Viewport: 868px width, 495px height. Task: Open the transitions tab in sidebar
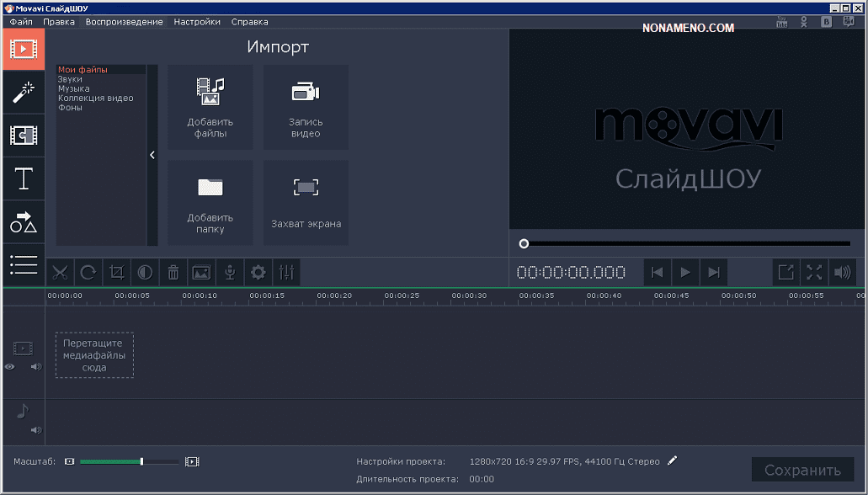point(23,135)
